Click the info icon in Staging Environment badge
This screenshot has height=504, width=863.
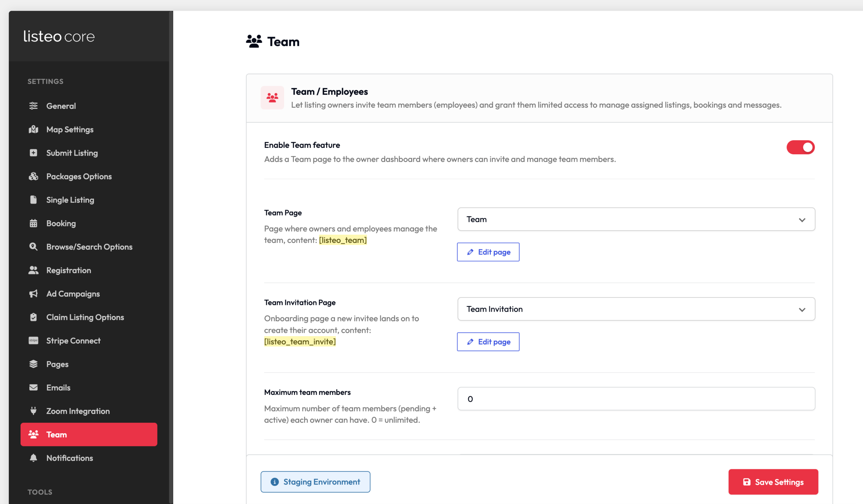[x=275, y=482]
